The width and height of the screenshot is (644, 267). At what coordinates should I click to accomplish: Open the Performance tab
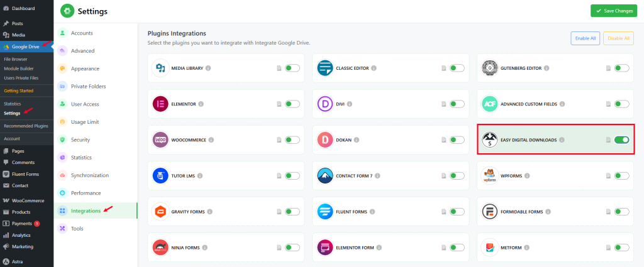[96, 193]
